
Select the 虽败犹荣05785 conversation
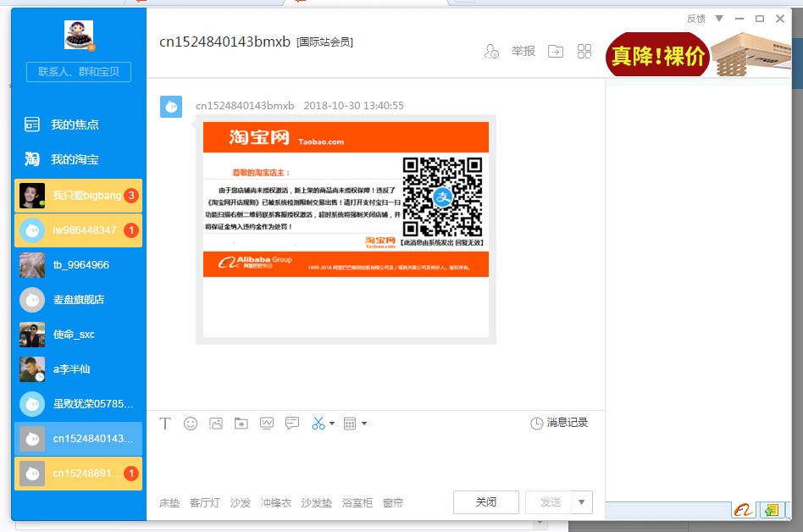79,404
